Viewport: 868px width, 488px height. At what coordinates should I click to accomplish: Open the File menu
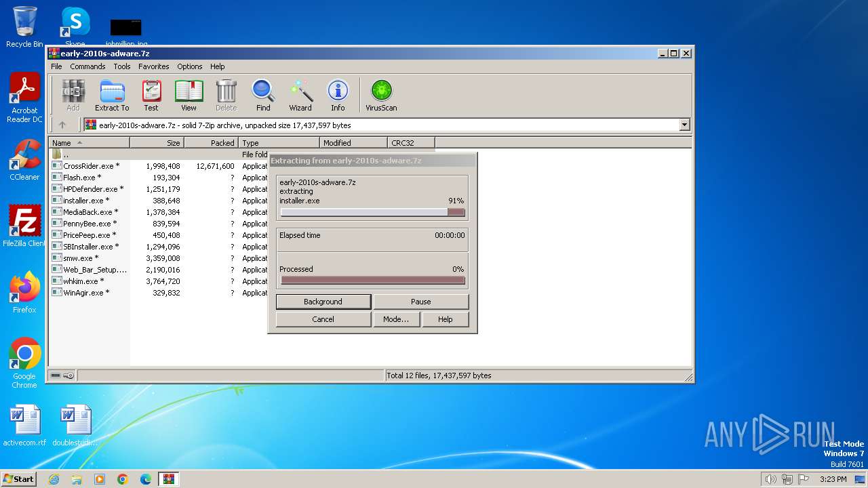click(x=56, y=66)
